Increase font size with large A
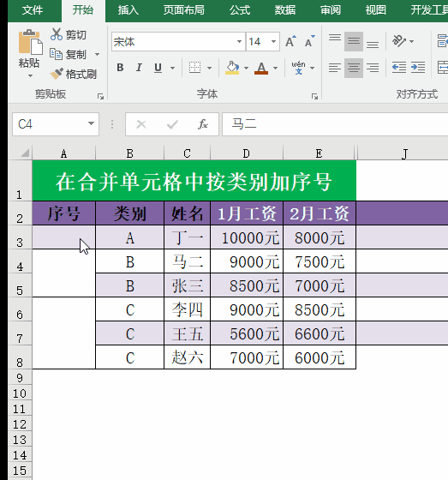Image resolution: width=448 pixels, height=480 pixels. (290, 41)
